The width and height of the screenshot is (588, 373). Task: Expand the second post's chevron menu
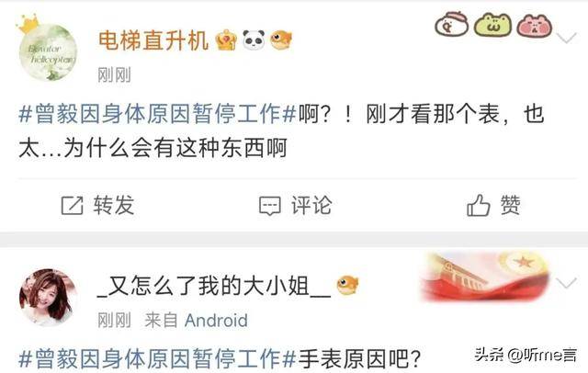(566, 283)
